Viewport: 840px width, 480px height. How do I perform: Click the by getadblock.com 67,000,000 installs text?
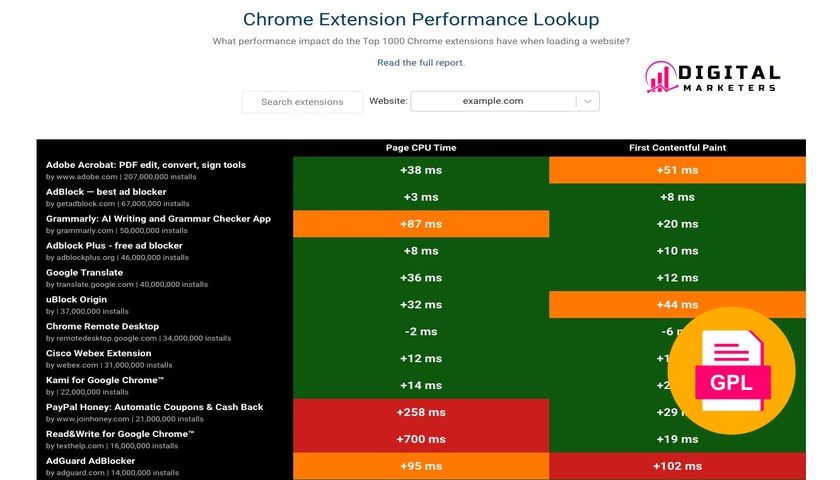(x=118, y=204)
